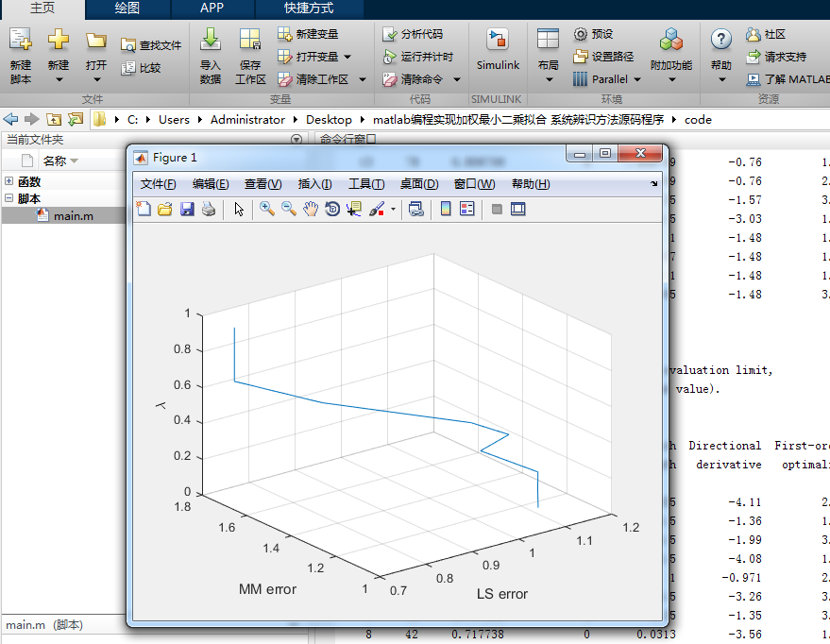This screenshot has height=644, width=830.
Task: Open 文件(F) menu in Figure 1
Action: [x=159, y=184]
